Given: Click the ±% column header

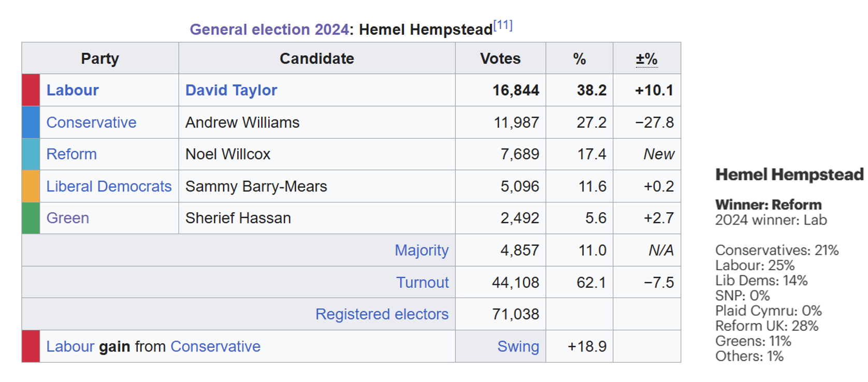Looking at the screenshot, I should click(646, 58).
